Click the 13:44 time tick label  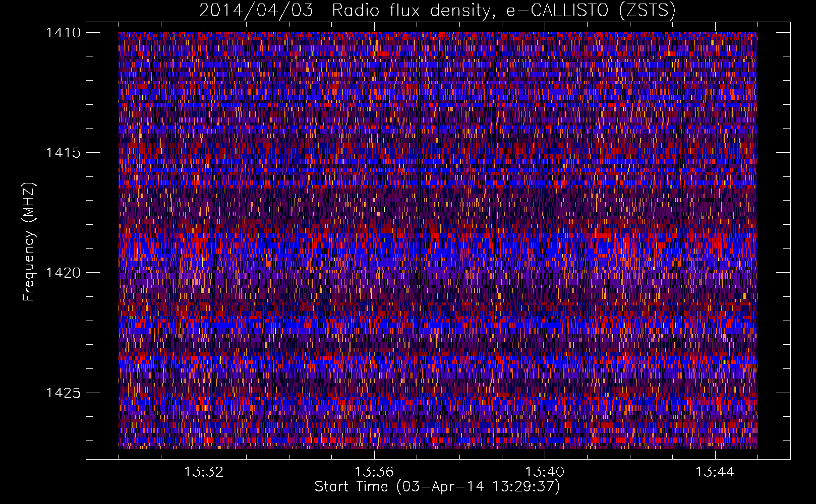(x=715, y=472)
